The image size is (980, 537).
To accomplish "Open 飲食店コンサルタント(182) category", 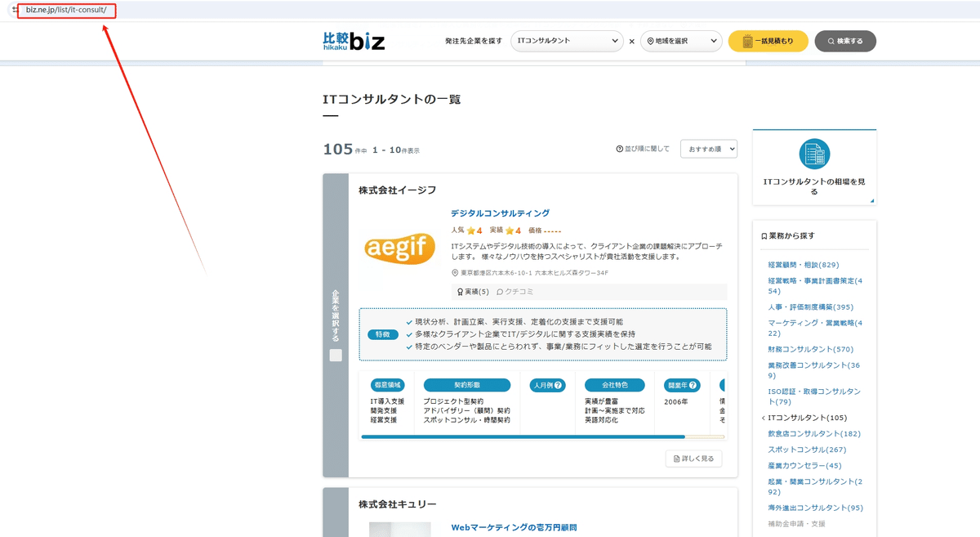I will click(814, 434).
